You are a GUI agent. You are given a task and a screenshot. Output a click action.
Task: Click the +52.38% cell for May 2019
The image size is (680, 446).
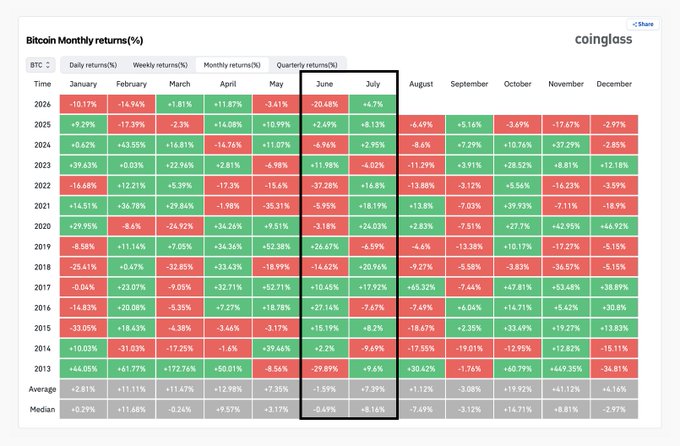point(276,246)
